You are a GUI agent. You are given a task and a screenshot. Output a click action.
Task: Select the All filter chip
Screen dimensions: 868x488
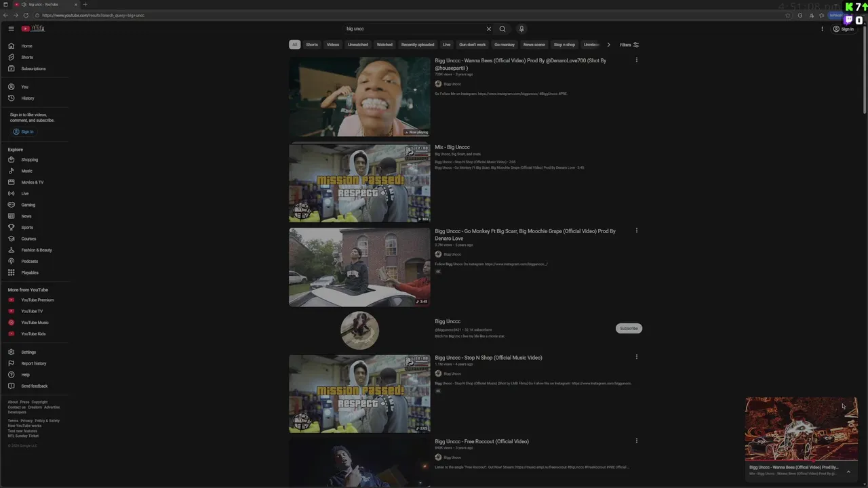tap(294, 45)
